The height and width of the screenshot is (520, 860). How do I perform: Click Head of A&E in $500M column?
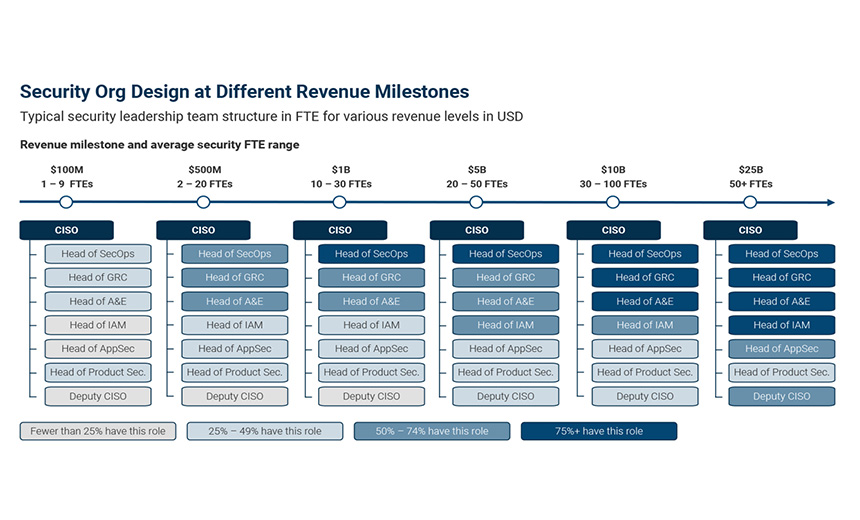coord(235,302)
